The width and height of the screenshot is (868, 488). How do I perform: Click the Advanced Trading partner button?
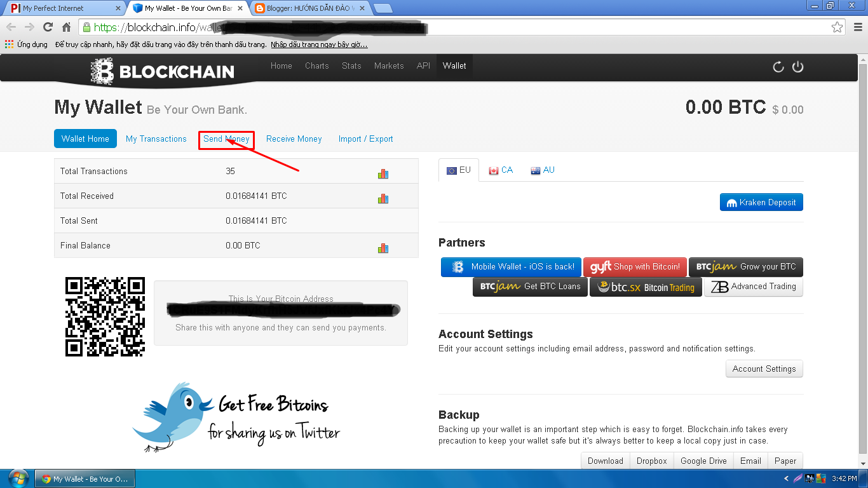coord(754,287)
